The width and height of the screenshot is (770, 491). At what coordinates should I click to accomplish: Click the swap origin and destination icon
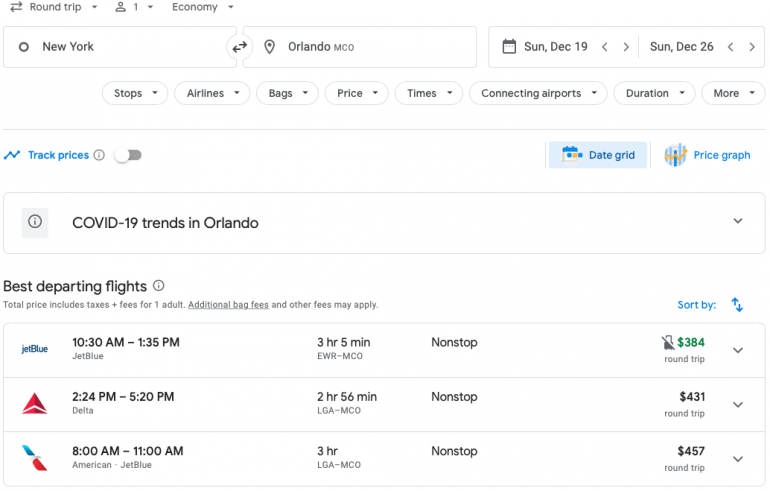[x=239, y=47]
